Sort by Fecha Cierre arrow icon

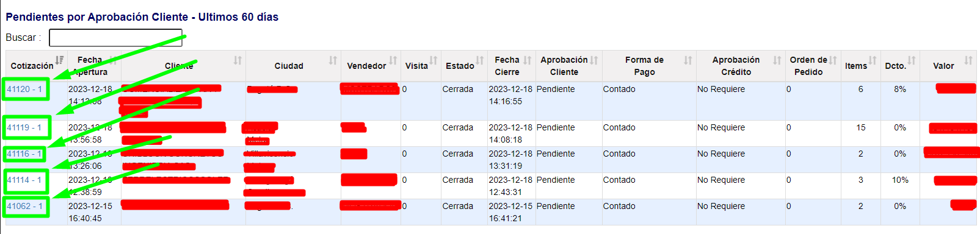528,60
